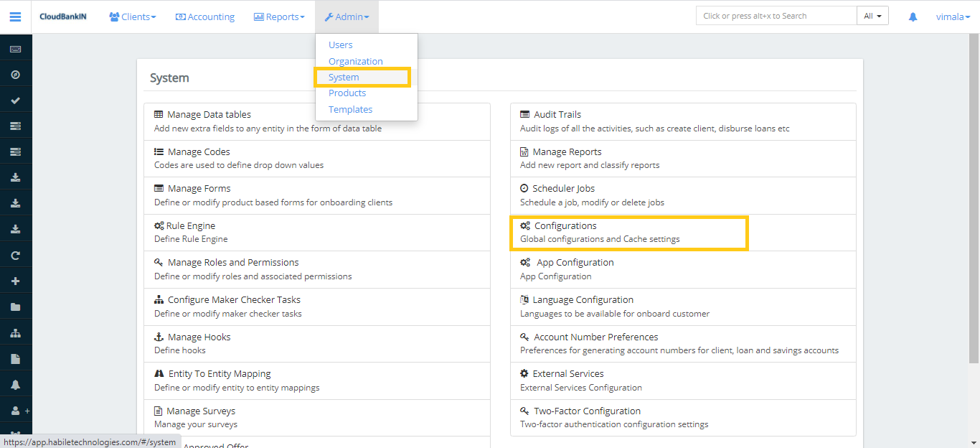Go to Scheduler Jobs
Screen dimensions: 980x448
pos(563,188)
